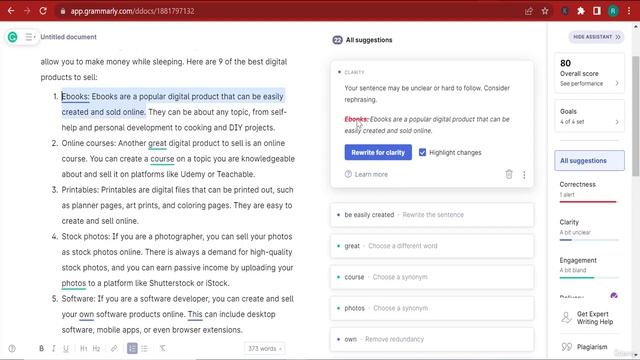Open help question mark icon
The width and height of the screenshot is (640, 360).
click(x=12, y=349)
